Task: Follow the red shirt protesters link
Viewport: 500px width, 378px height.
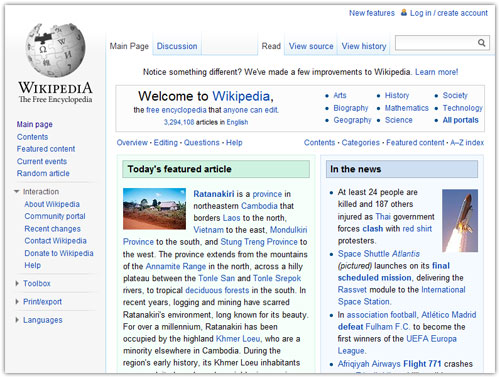Action: [x=417, y=229]
